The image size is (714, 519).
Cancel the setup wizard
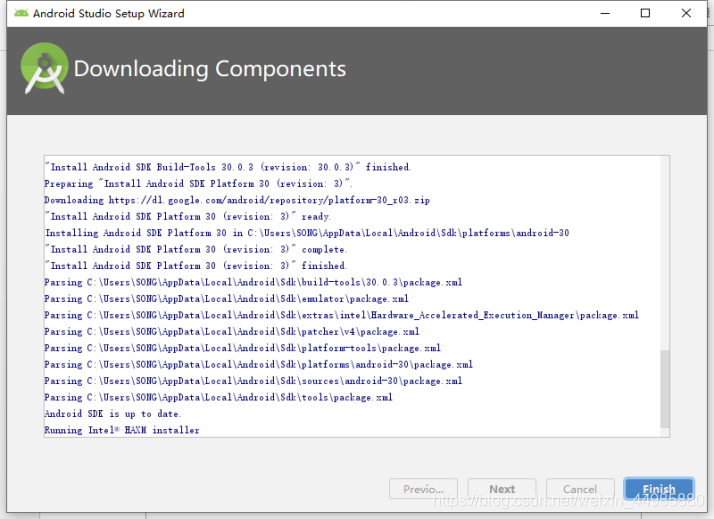tap(580, 490)
